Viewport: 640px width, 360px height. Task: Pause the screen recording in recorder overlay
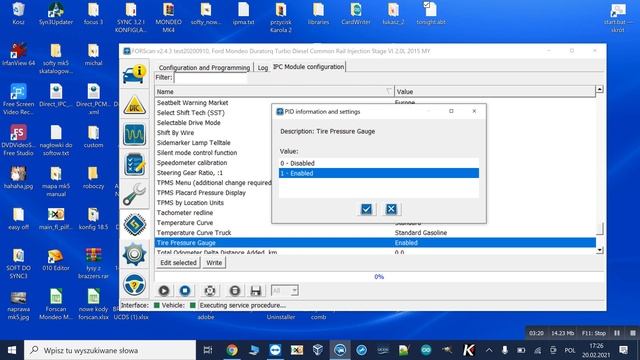pos(617,333)
